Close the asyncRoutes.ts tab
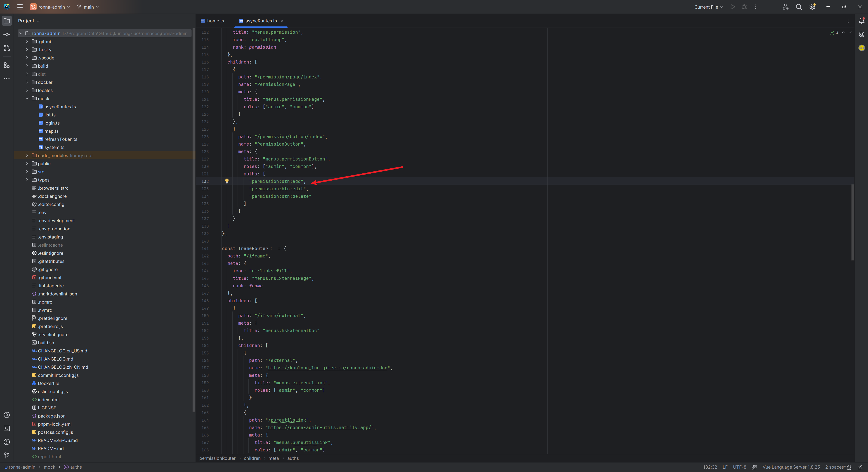 point(282,21)
